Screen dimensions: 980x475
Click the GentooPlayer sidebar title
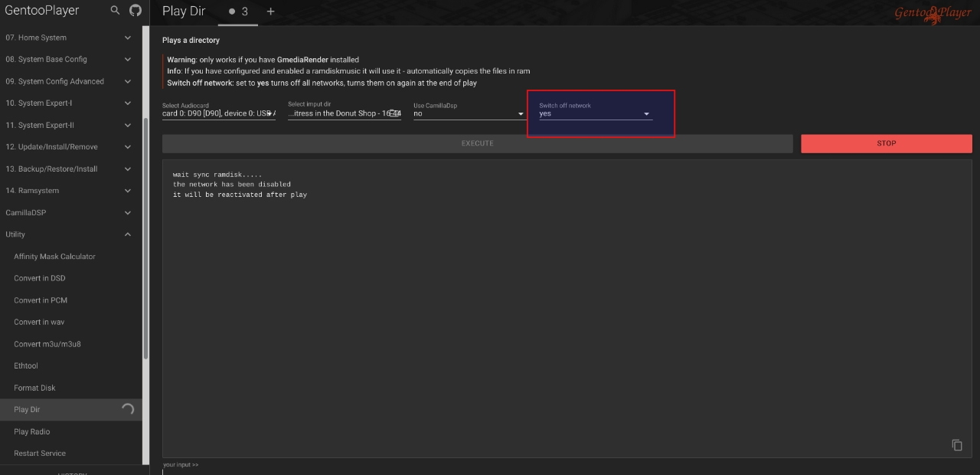tap(42, 11)
